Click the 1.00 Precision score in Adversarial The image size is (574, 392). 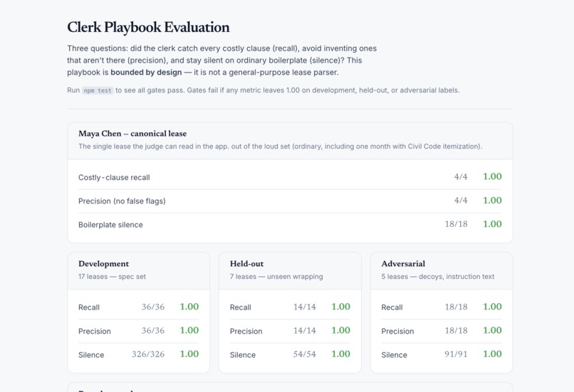(492, 331)
